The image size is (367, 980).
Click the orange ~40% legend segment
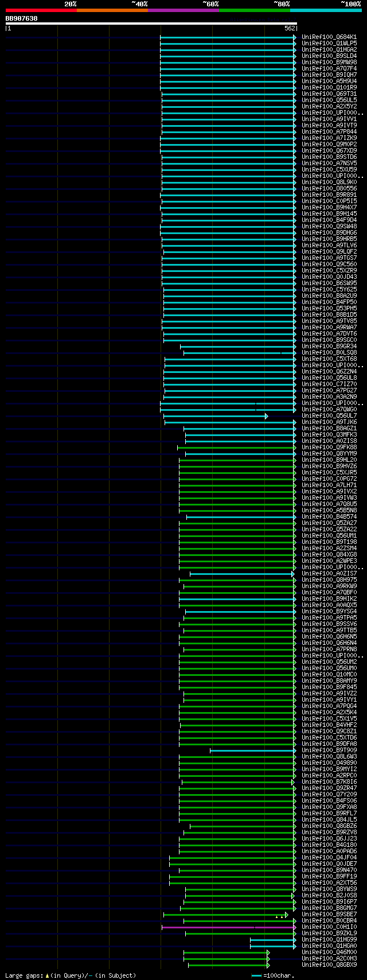(x=112, y=10)
